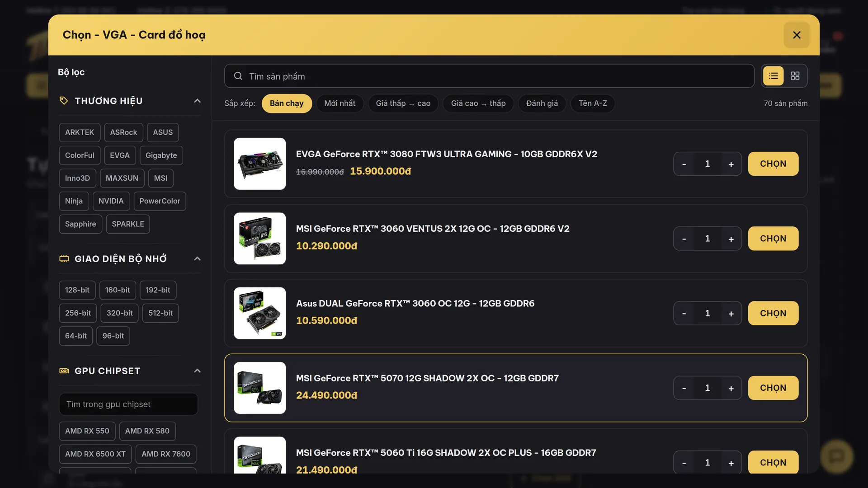Toggle the ASUS brand filter
The height and width of the screenshot is (488, 868).
[163, 132]
